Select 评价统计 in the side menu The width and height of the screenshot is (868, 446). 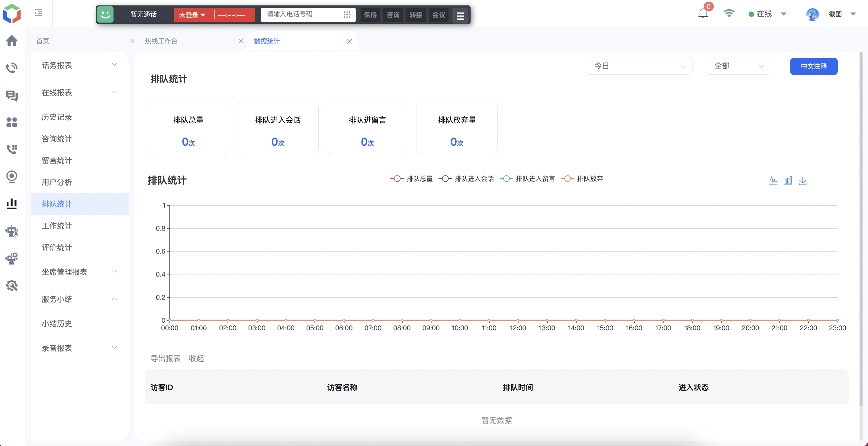click(x=79, y=247)
